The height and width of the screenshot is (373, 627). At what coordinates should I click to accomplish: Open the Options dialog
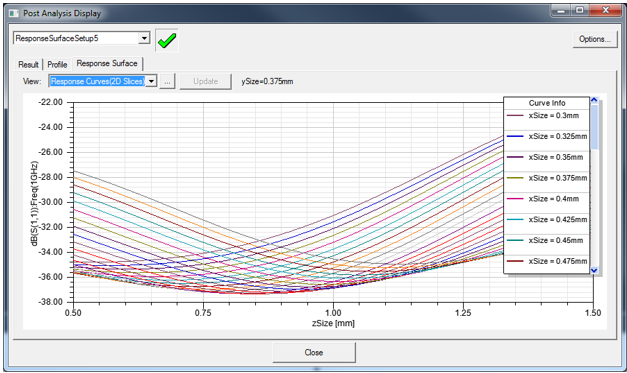tap(595, 39)
